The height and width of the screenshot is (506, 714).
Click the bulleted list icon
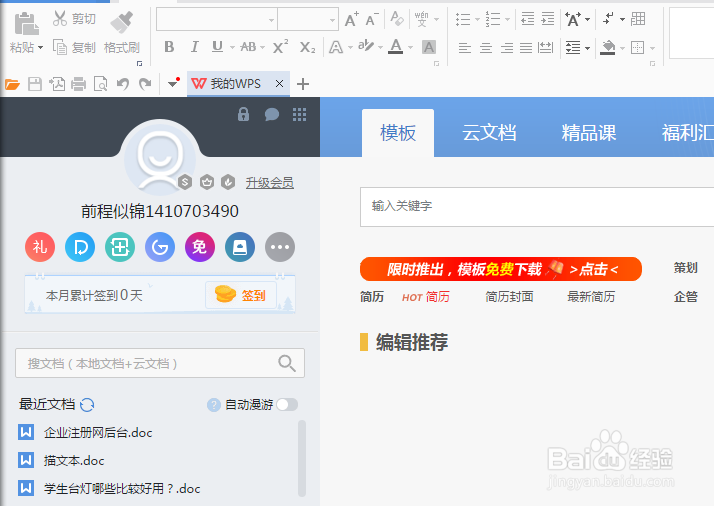[463, 19]
